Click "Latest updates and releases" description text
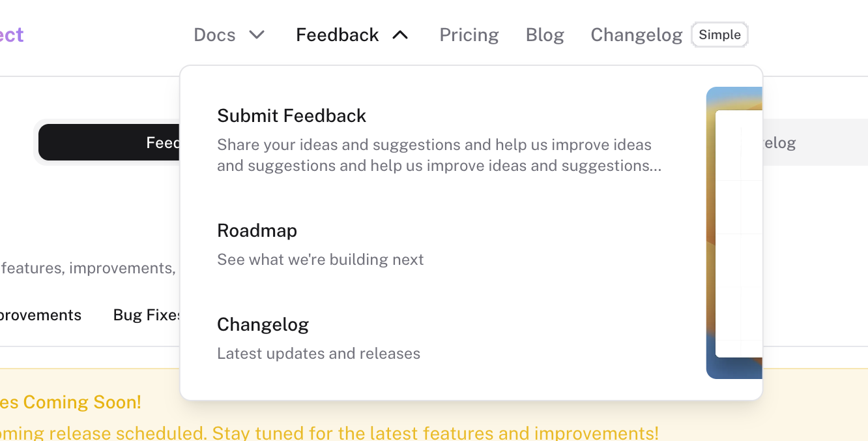The height and width of the screenshot is (441, 868). click(x=318, y=354)
